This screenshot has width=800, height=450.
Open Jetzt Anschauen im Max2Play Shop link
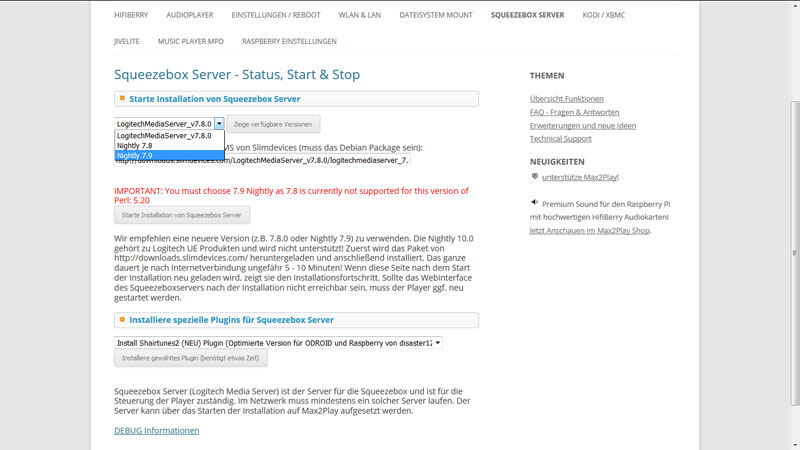[x=590, y=231]
